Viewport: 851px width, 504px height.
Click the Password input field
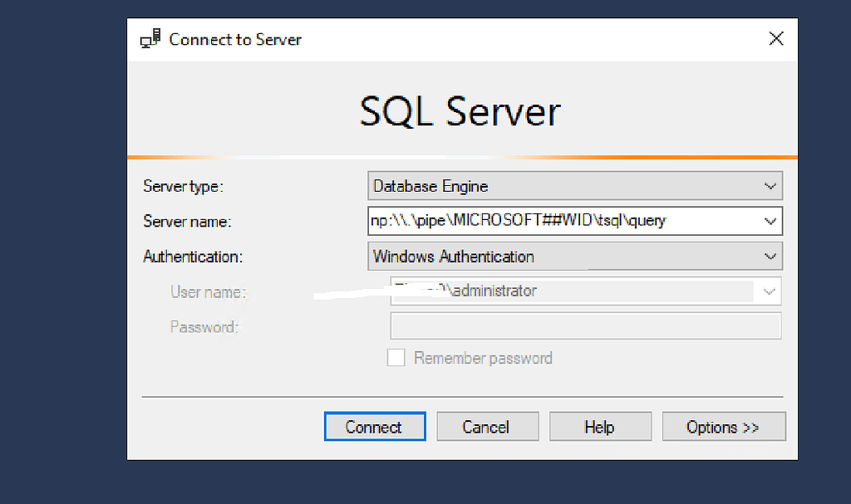(585, 325)
